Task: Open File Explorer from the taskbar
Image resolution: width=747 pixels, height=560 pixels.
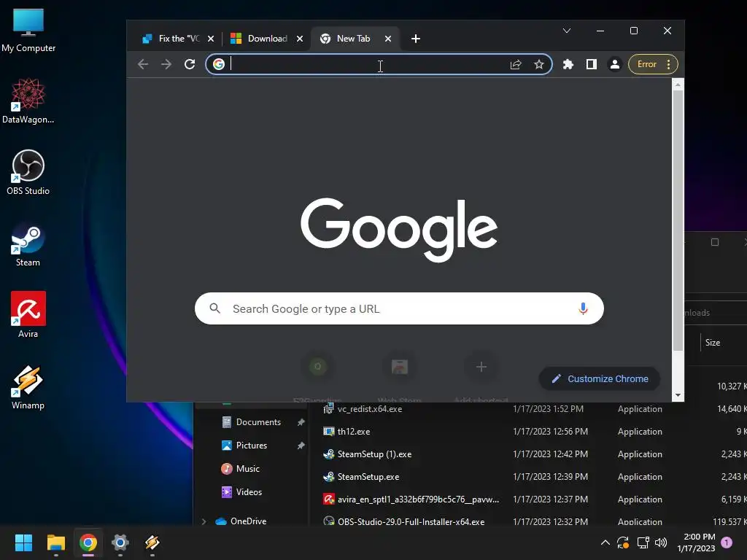Action: (x=55, y=542)
